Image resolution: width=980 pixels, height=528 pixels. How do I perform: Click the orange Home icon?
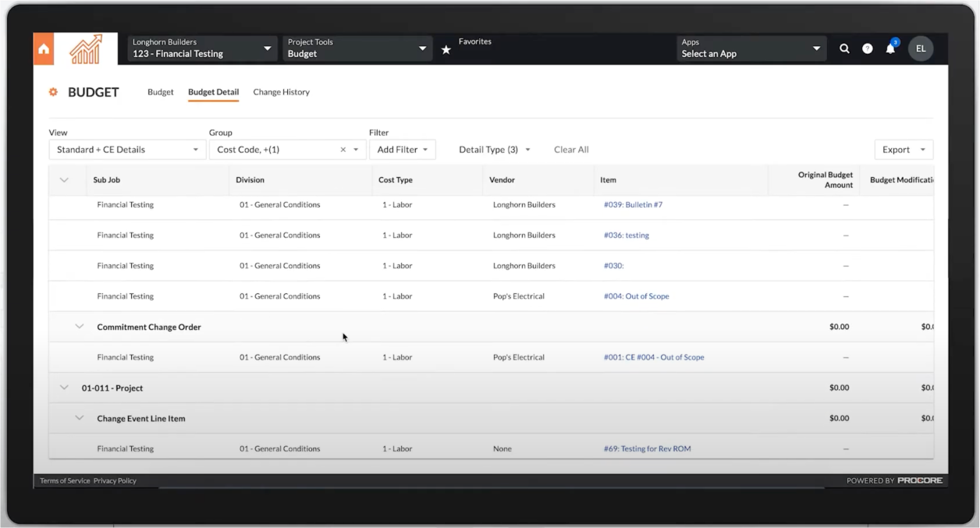click(44, 49)
